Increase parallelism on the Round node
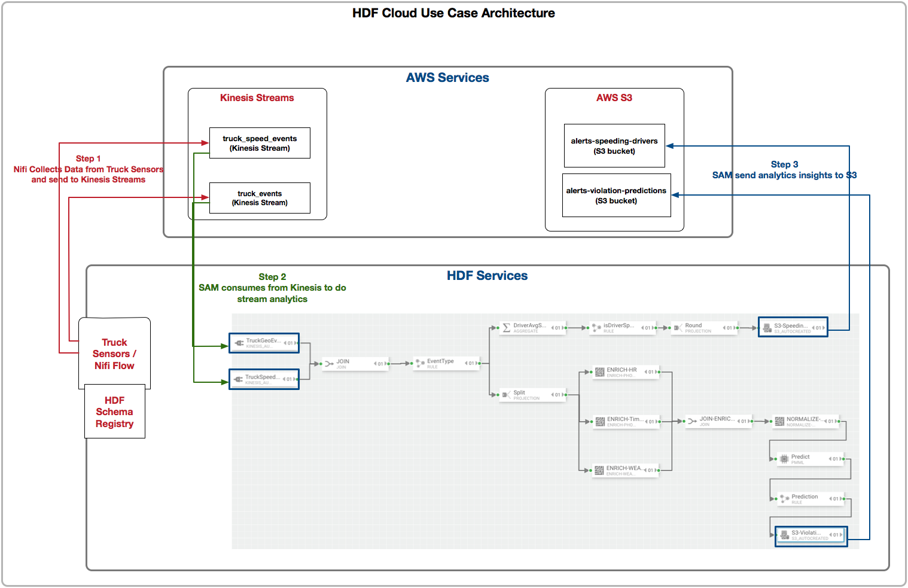Viewport: 908px width, 588px height. (734, 328)
